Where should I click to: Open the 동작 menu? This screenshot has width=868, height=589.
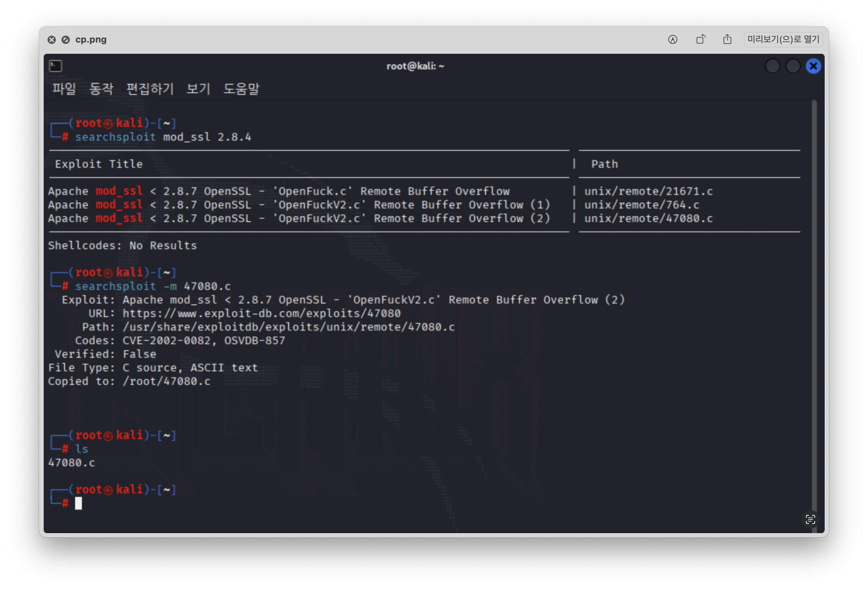click(x=101, y=89)
